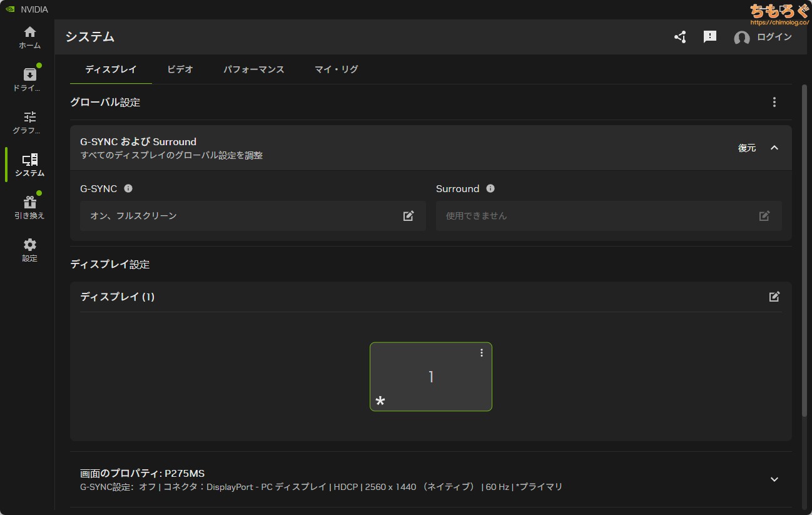Open the Redeem gift icon in sidebar

(29, 207)
